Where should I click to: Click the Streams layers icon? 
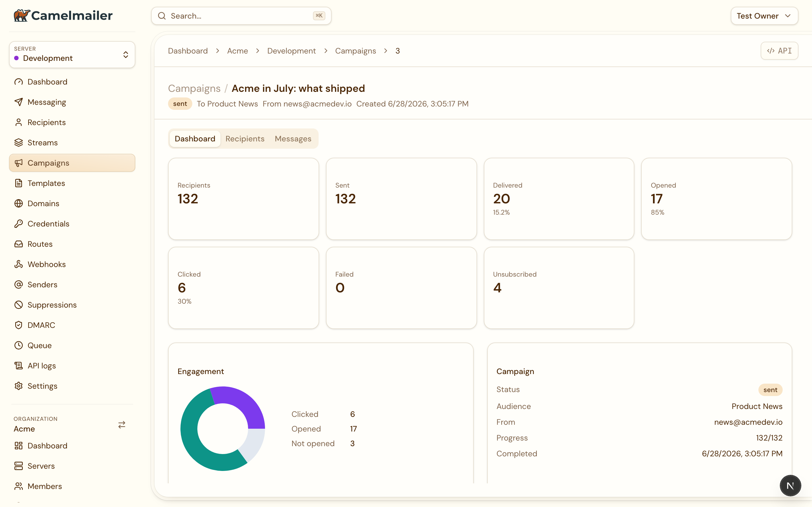coord(19,143)
